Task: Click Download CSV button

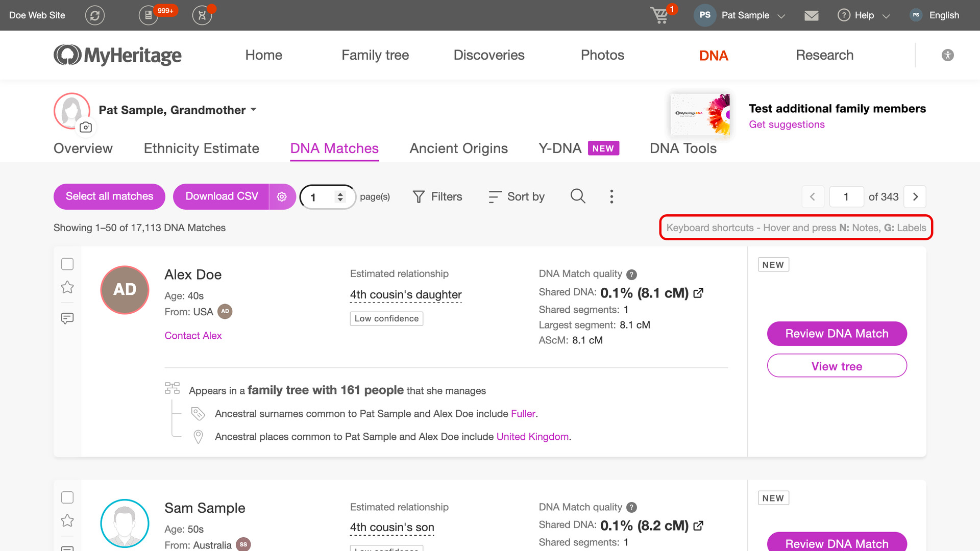Action: 222,196
